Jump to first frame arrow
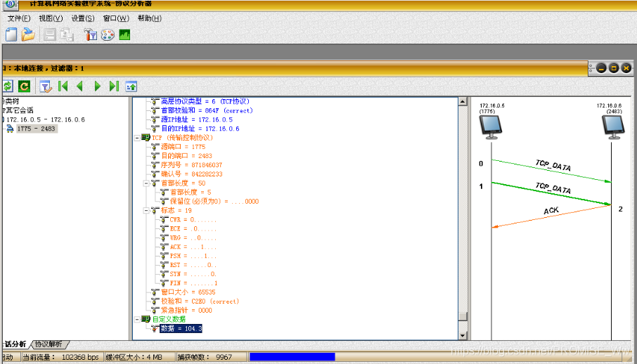The image size is (637, 364). pyautogui.click(x=63, y=86)
